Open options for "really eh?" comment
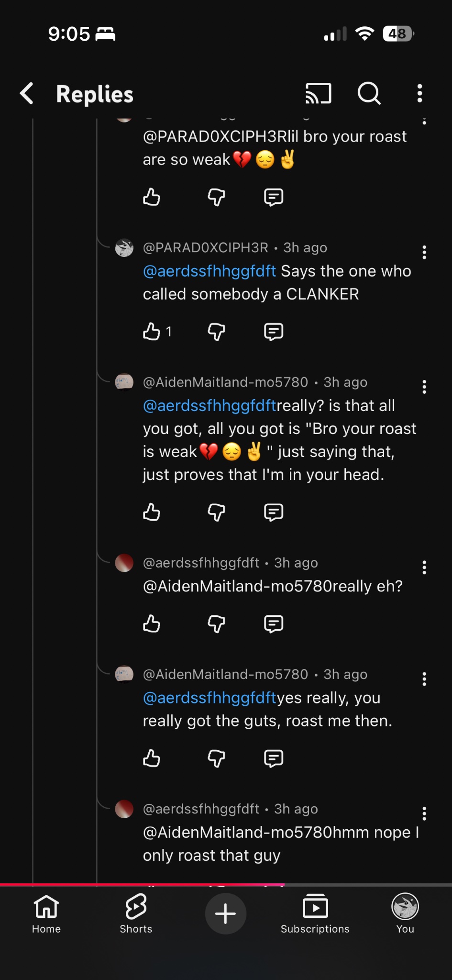The image size is (452, 980). coord(424,568)
